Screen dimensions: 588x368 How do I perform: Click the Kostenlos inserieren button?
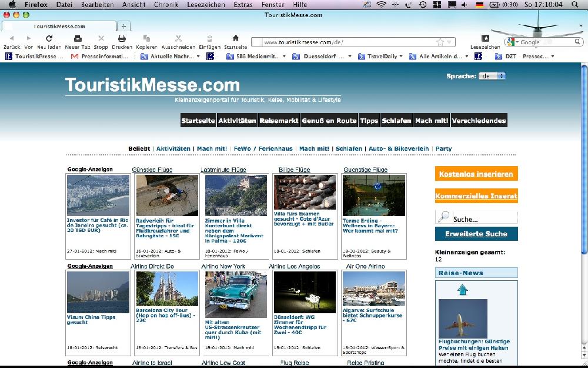(476, 174)
